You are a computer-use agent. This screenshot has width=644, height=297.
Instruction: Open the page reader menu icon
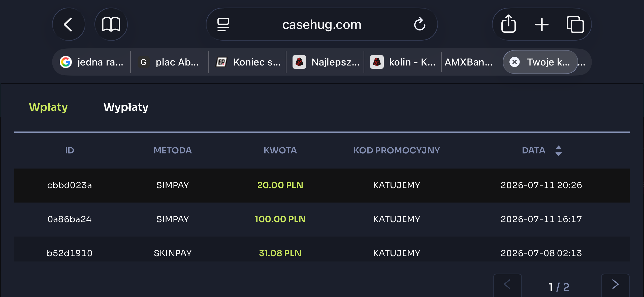coord(223,24)
